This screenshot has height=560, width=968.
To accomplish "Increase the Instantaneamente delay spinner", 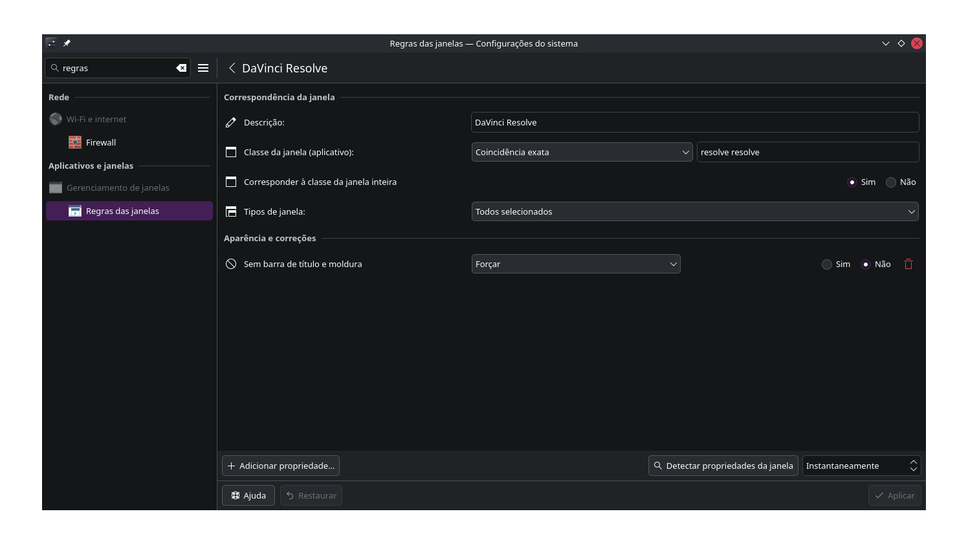I will click(914, 462).
